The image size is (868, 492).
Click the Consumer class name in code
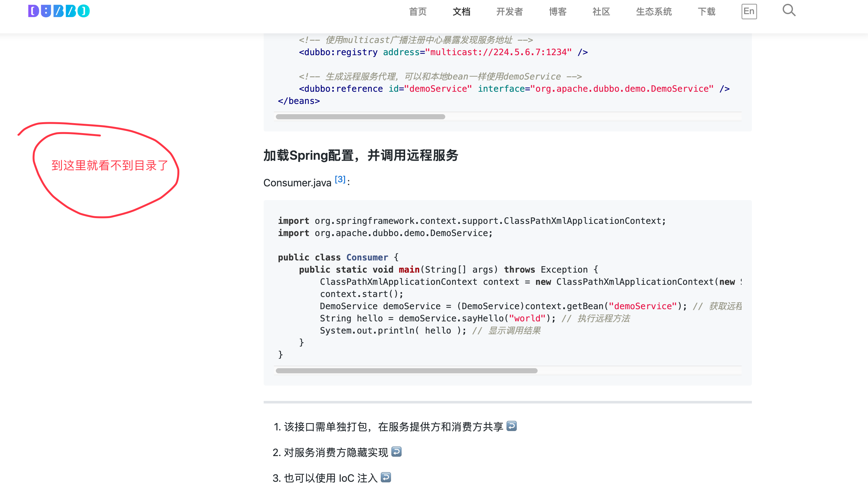(x=367, y=258)
